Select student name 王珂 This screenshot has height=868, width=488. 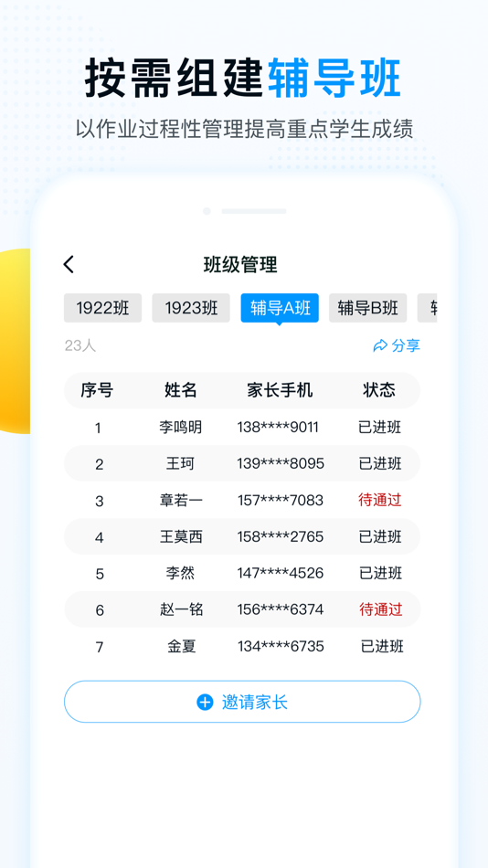[181, 463]
